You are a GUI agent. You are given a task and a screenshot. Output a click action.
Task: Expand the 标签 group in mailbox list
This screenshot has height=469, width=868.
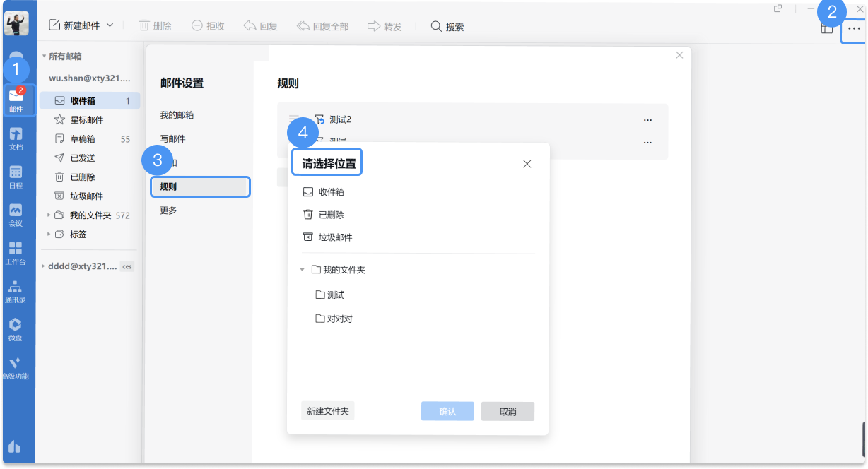(49, 234)
